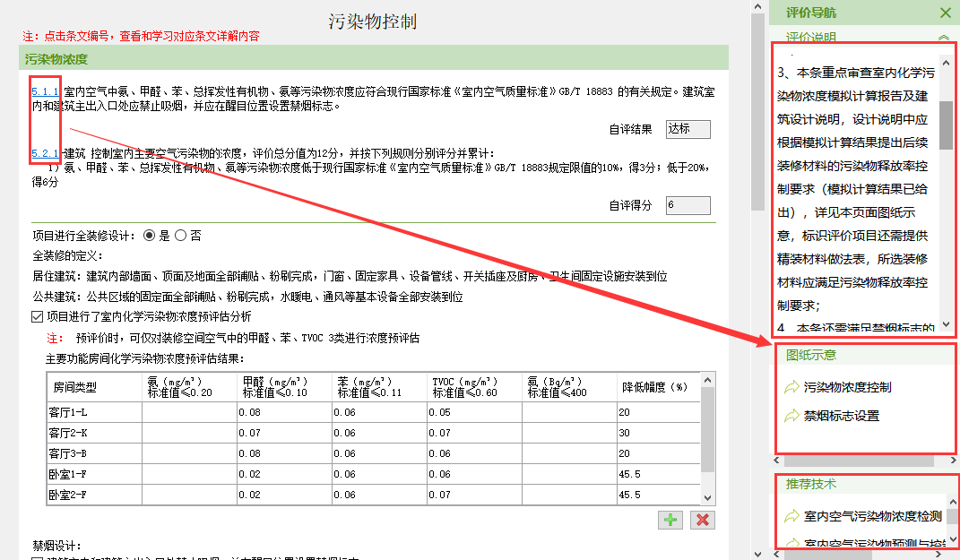Click the arrow icon beside 污染物浓度控制
Screen dimensions: 960x560
(x=791, y=388)
